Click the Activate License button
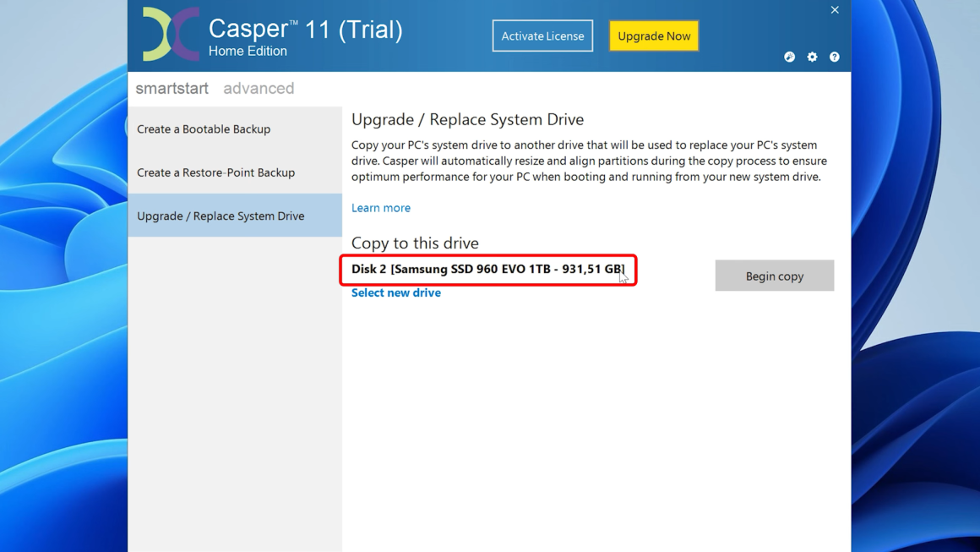 542,36
